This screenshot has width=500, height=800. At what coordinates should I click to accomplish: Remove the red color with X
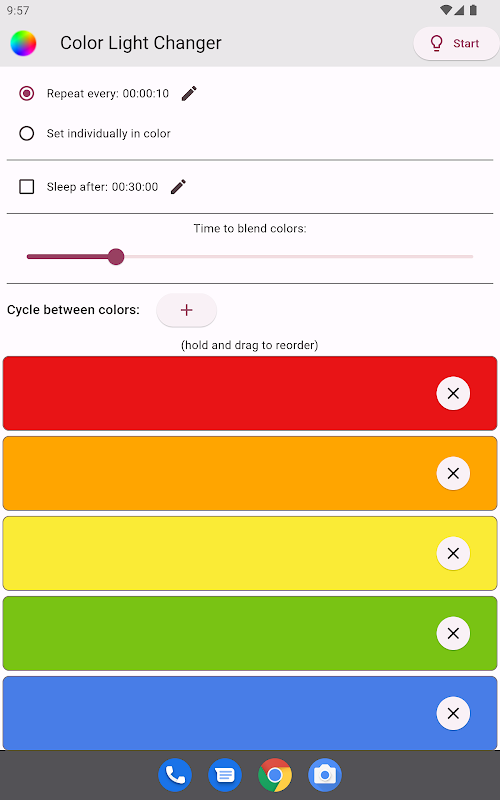tap(453, 393)
